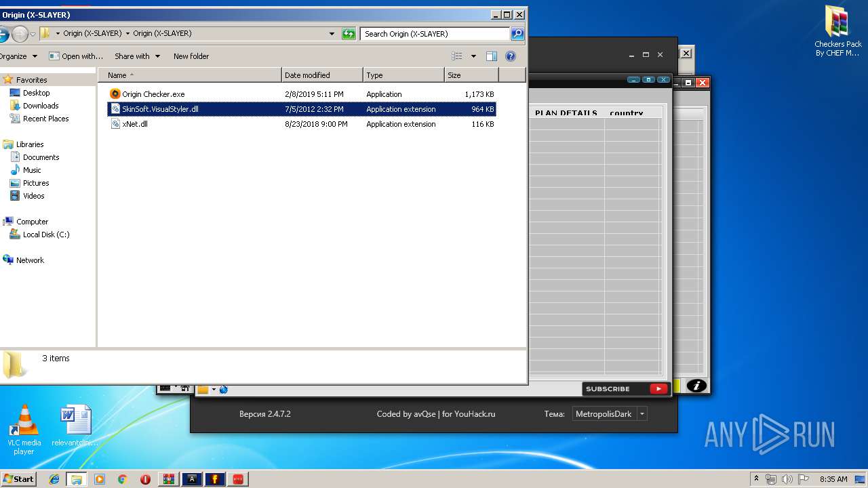Select the xNet.dll file icon
Image resolution: width=868 pixels, height=488 pixels.
pos(115,124)
